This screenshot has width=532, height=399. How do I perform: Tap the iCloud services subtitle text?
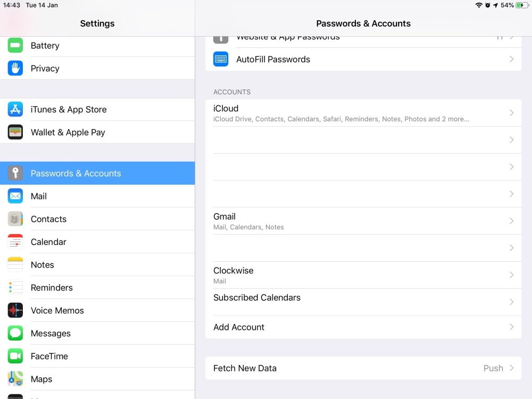(x=341, y=119)
